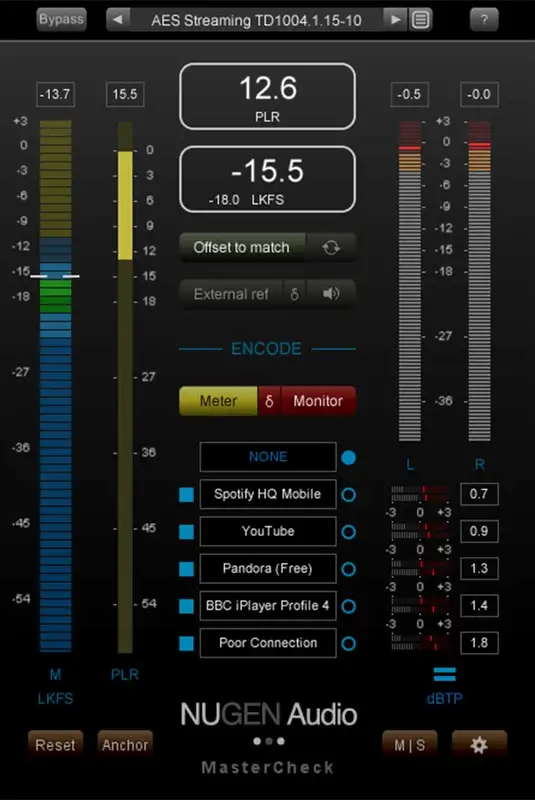Toggle the Poor Connection blue square checkbox
Screen dimensions: 535x800
[x=187, y=643]
